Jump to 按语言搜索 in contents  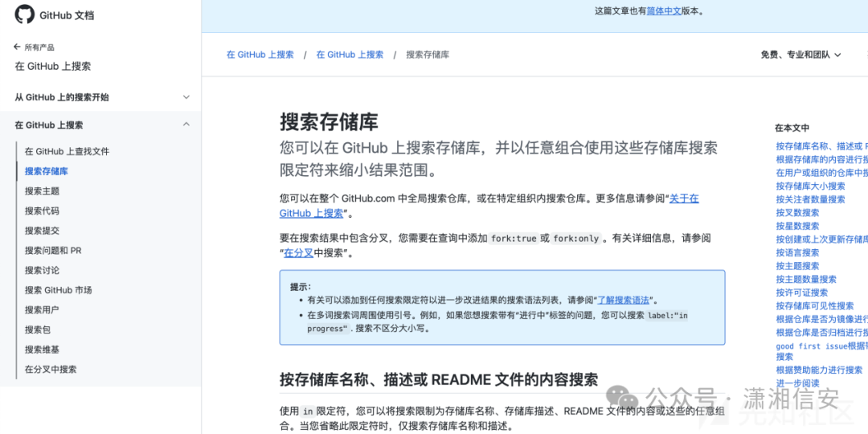(798, 252)
